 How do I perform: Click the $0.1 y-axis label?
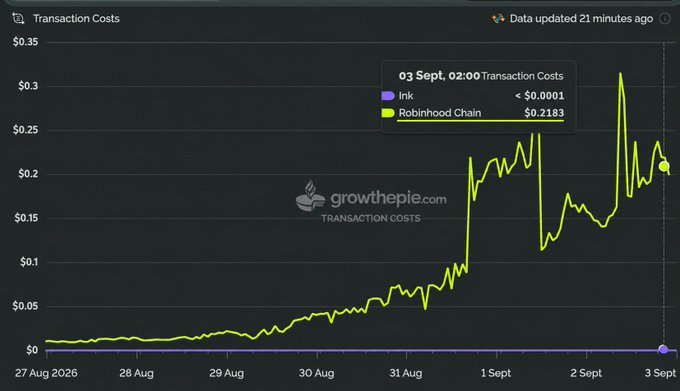click(x=29, y=262)
